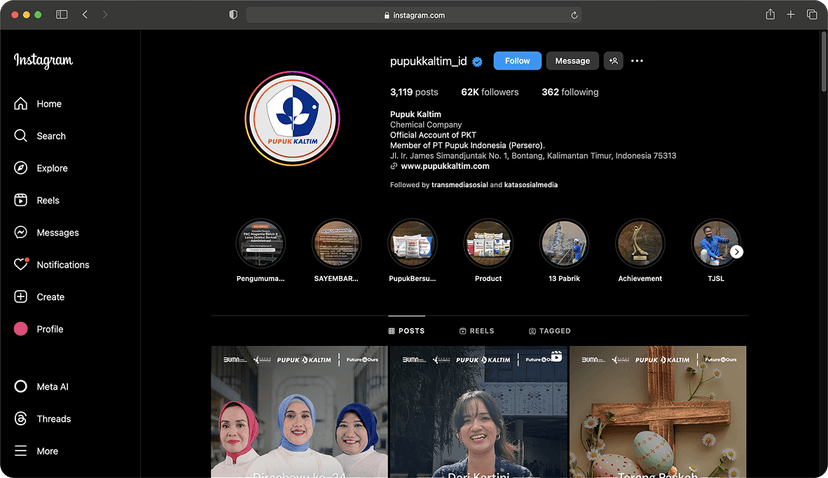Open Safari share menu
The height and width of the screenshot is (478, 828).
pos(770,15)
